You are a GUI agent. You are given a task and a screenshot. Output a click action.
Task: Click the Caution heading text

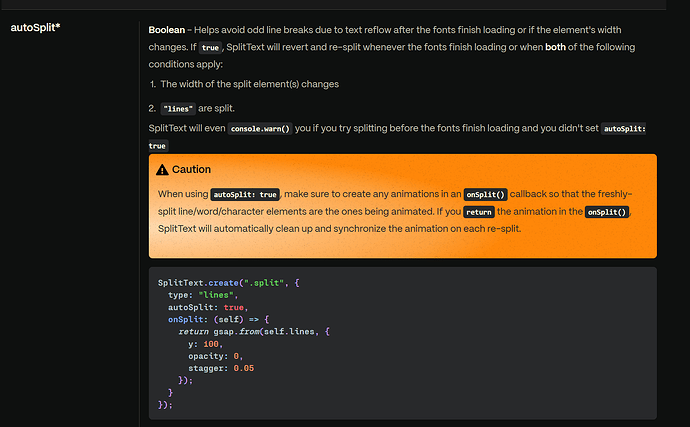click(191, 169)
